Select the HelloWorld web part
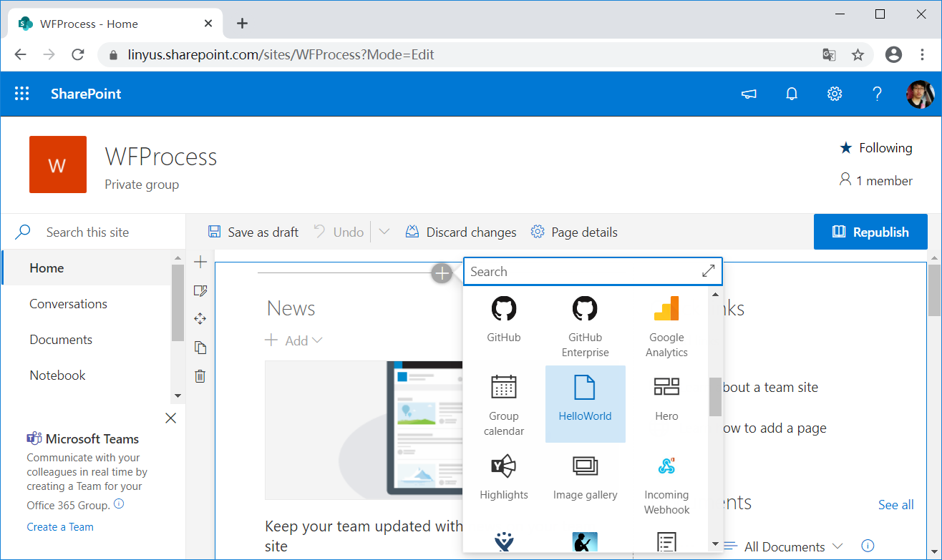This screenshot has height=560, width=942. (x=585, y=404)
